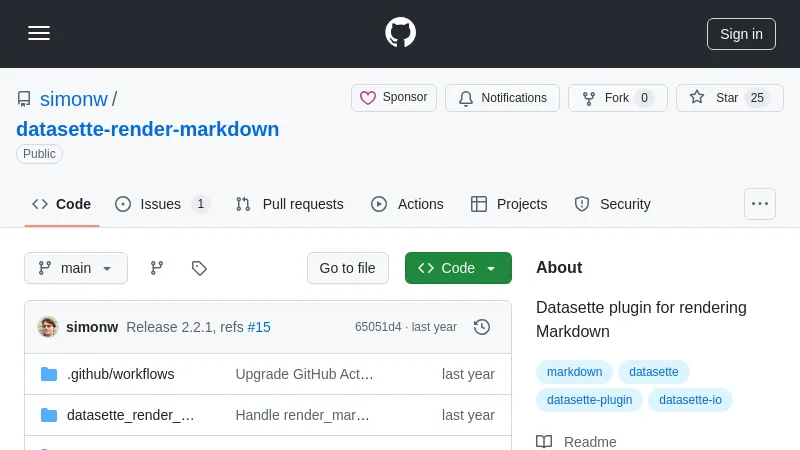Screen dimensions: 800x450
Task: Click simonw's avatar thumbnail
Action: pos(48,327)
